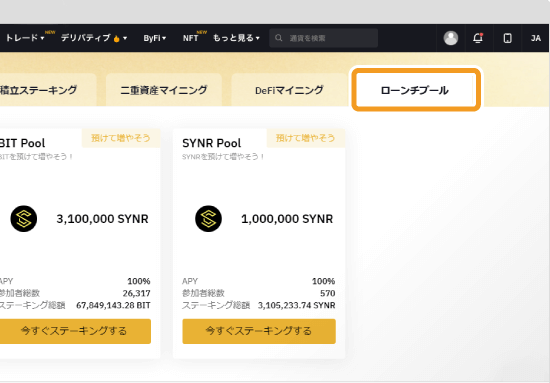Click the 100% APY value in SYNR Pool
The image size is (550, 383).
tap(323, 281)
